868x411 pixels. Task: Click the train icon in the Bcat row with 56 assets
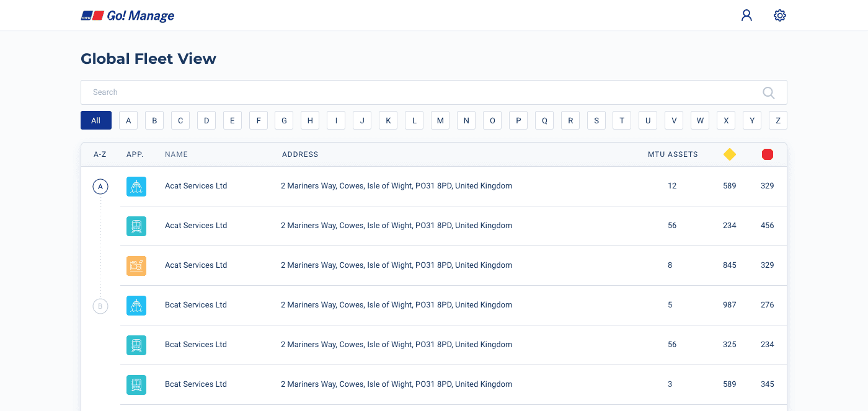136,345
